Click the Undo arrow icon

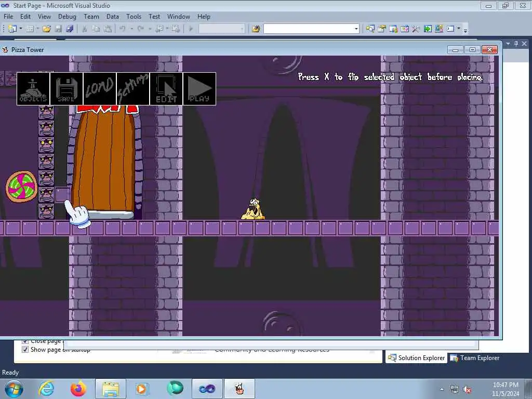[x=123, y=29]
